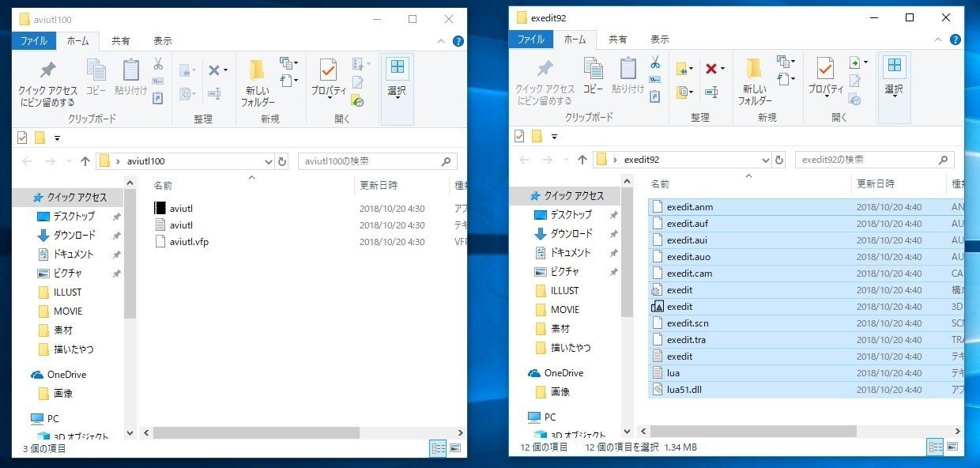
Task: Click Copy icon in aviutl100 ribbon
Action: click(96, 77)
